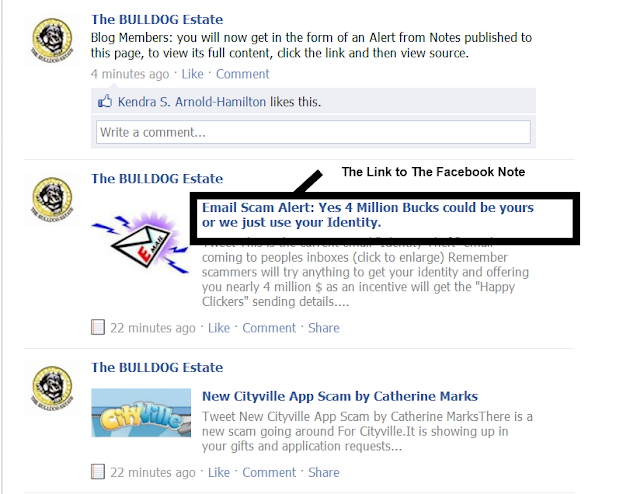Open 'New Cityville App Scam by Catherine Marks'
The image size is (640, 494).
point(340,396)
